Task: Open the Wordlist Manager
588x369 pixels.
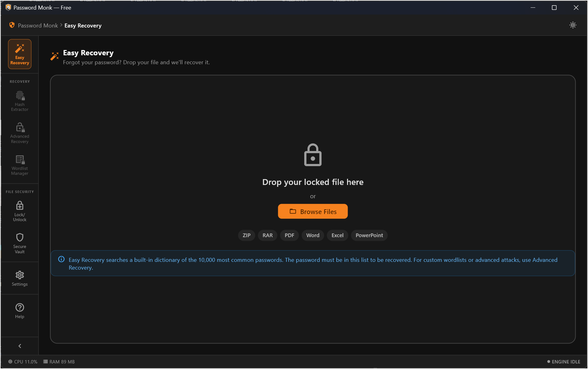Action: [20, 166]
